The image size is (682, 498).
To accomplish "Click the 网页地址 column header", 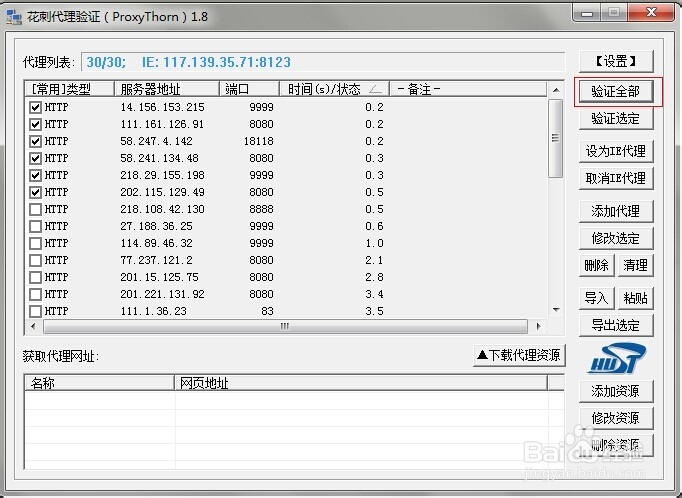I will [x=361, y=383].
